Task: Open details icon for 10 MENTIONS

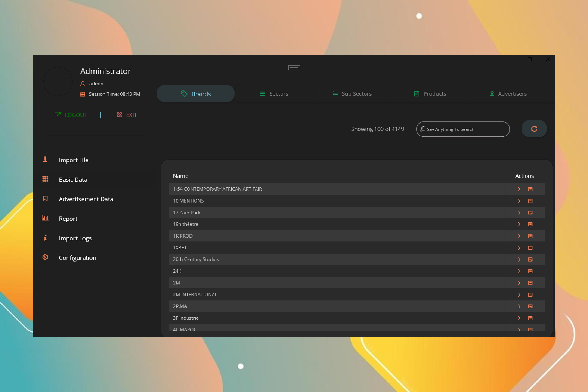Action: [530, 201]
